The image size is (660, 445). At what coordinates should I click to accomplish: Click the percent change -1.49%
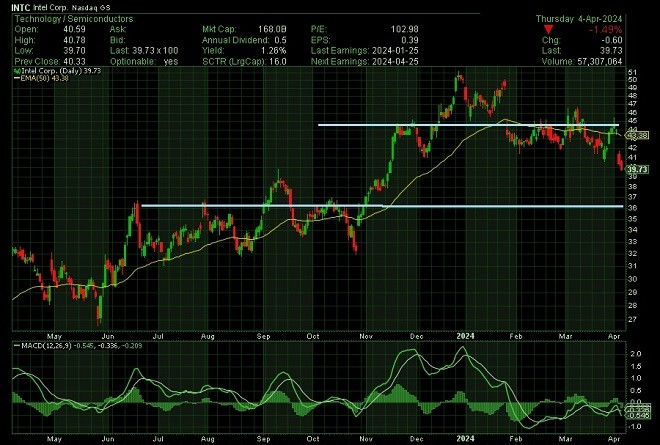coord(605,29)
